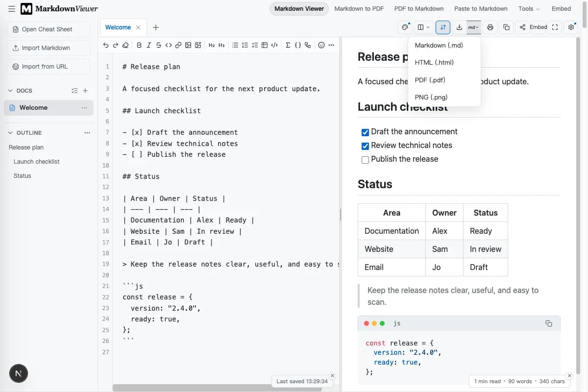Image resolution: width=588 pixels, height=392 pixels.
Task: Add a new tab with the plus button
Action: 156,27
